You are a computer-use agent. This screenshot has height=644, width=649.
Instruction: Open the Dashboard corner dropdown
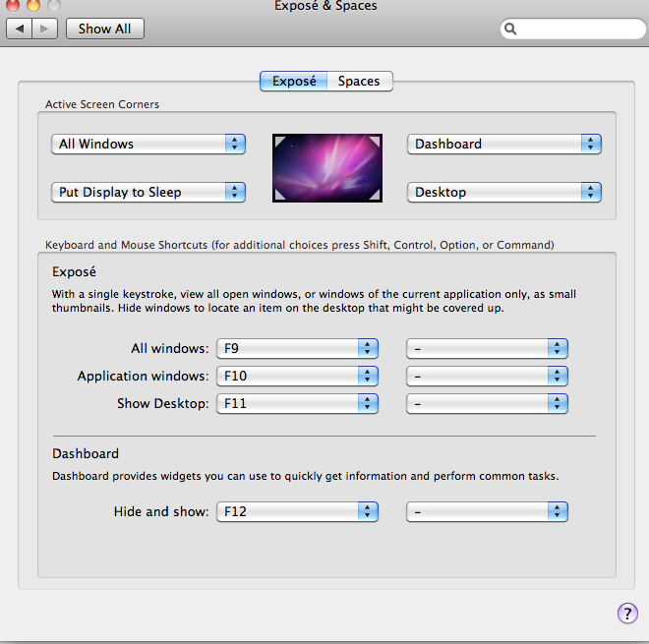(504, 144)
